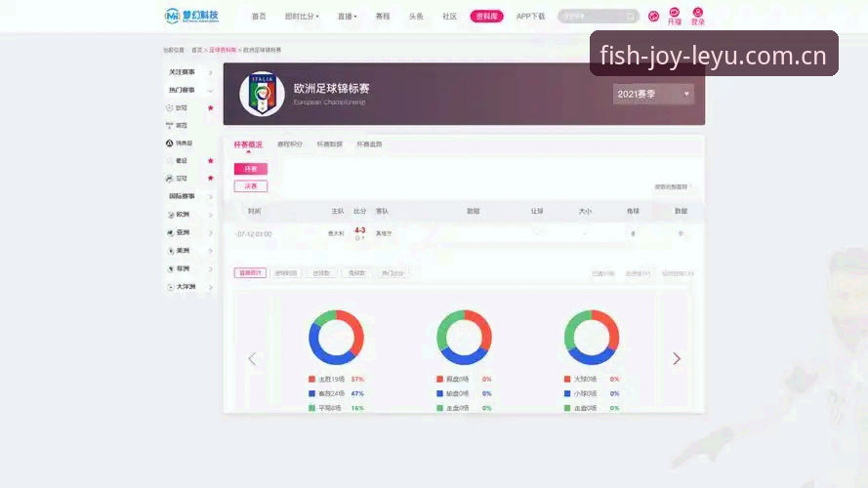Click the magnifier icon in the search field
The width and height of the screenshot is (868, 488).
630,17
